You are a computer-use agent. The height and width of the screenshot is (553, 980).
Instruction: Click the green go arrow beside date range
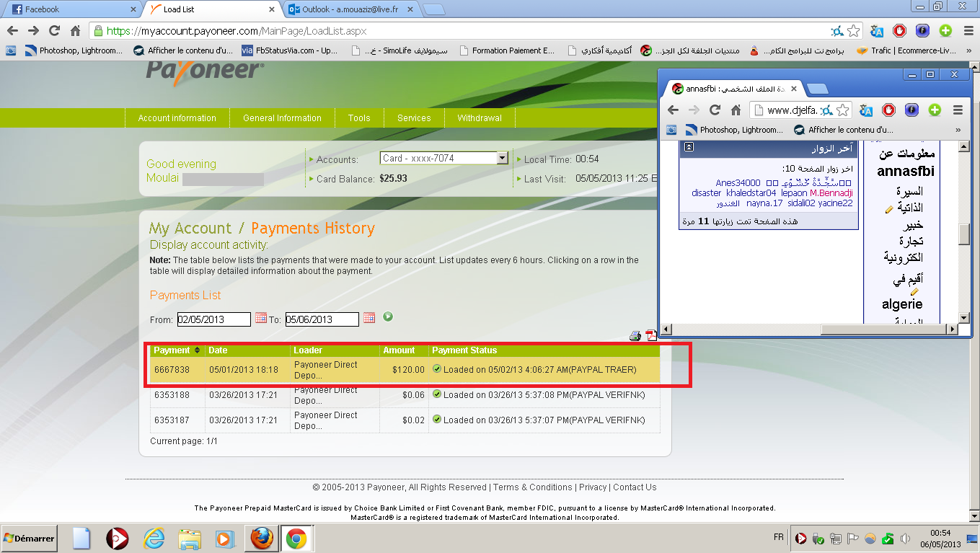pos(388,317)
